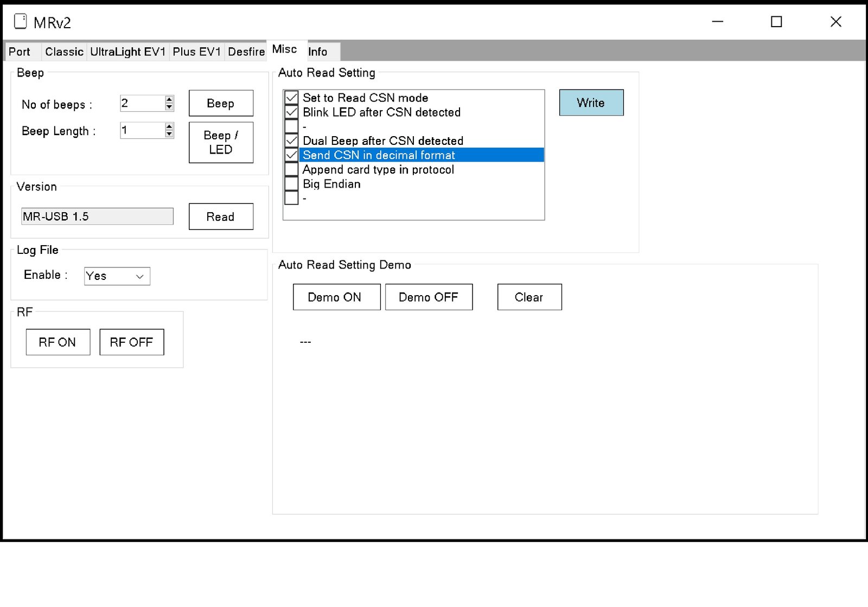Enable Append card type in protocol
The height and width of the screenshot is (607, 868).
(291, 169)
